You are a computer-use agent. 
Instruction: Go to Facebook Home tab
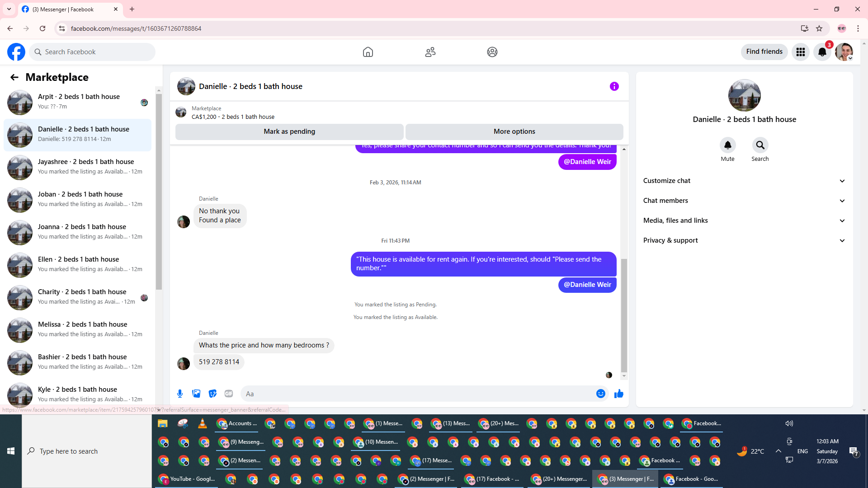click(x=368, y=52)
